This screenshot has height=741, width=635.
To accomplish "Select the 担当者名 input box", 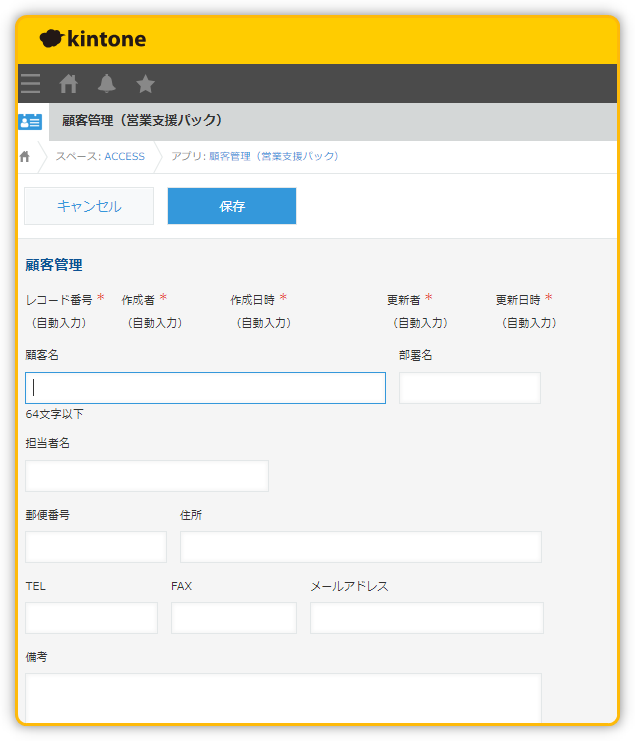I will pos(147,476).
